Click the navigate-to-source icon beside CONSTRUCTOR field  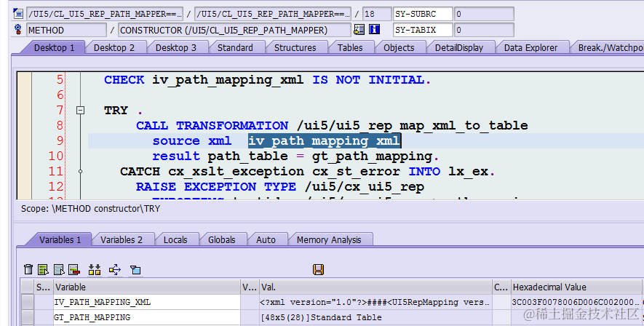tap(359, 30)
